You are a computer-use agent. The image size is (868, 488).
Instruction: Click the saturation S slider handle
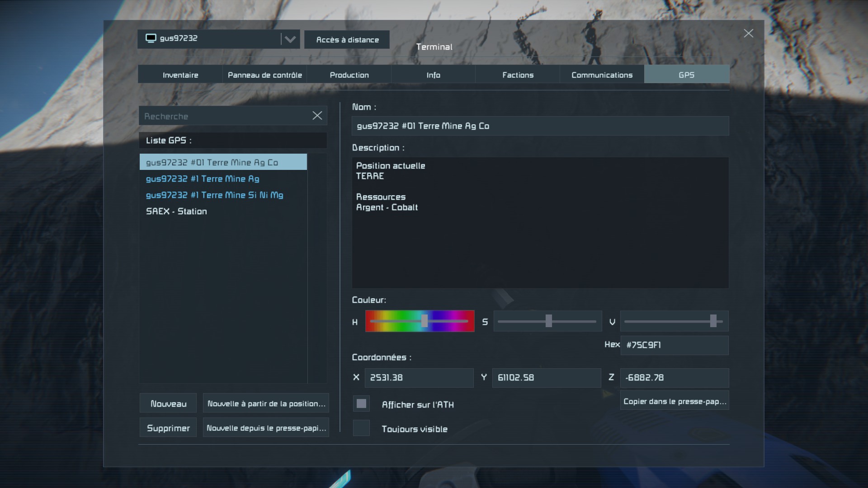point(548,321)
